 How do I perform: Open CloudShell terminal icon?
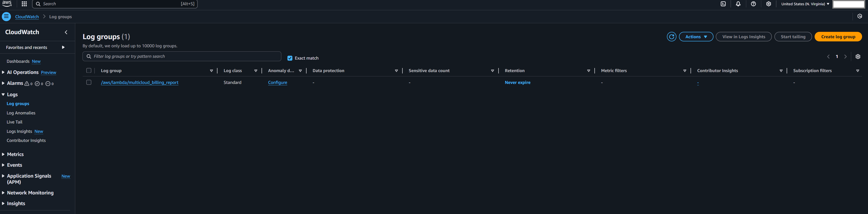(723, 4)
